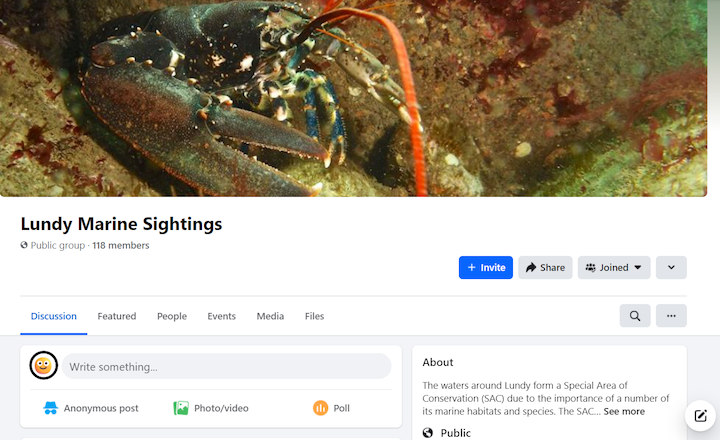Screen dimensions: 720x440
Task: Open the three-dots more options menu
Action: 671,316
